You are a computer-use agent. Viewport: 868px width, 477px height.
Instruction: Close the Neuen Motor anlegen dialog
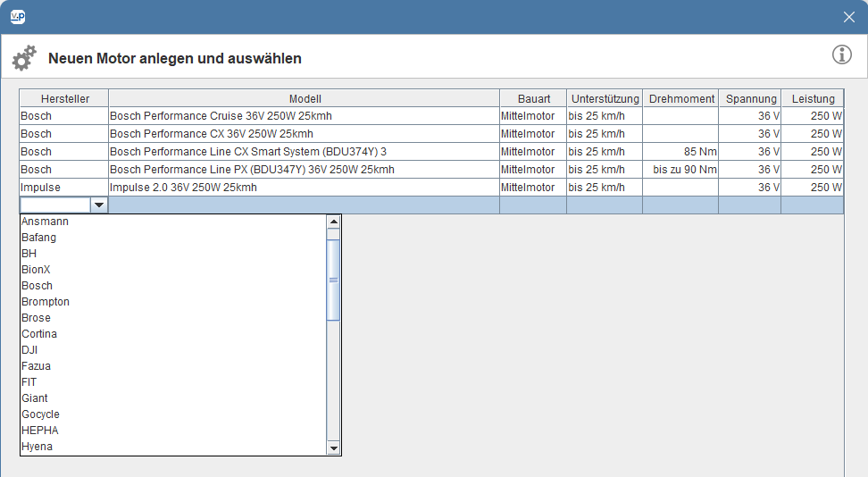[x=848, y=17]
